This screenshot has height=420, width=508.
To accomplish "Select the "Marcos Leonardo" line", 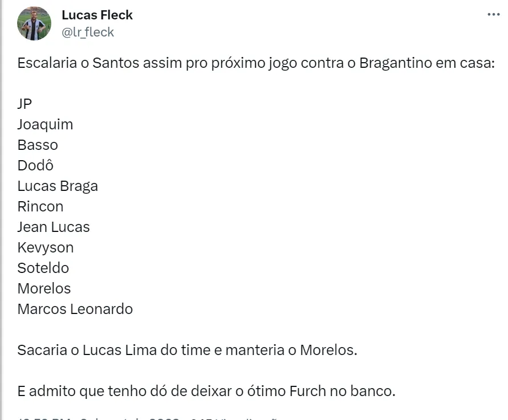I will [75, 309].
